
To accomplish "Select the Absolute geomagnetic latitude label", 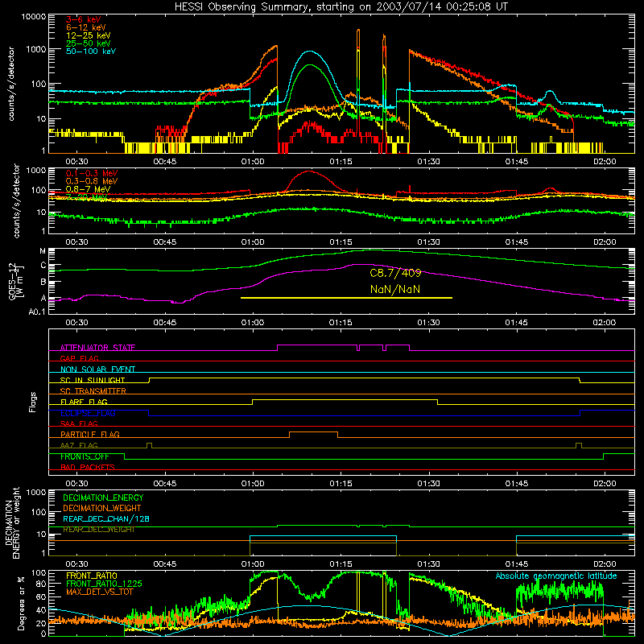I will 556,576.
